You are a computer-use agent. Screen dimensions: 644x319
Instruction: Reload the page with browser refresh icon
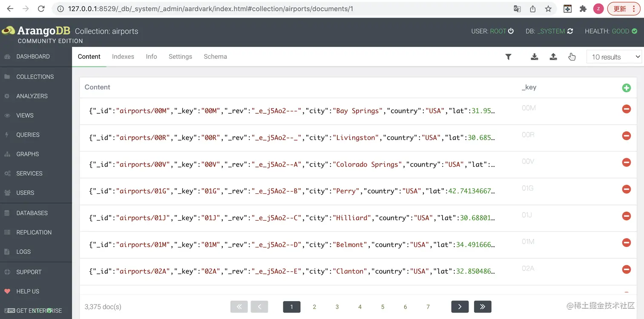pyautogui.click(x=41, y=8)
